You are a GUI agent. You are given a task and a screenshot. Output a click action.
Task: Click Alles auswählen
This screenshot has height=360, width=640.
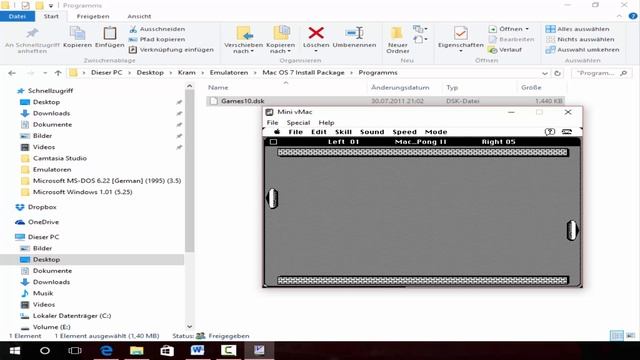(x=578, y=29)
